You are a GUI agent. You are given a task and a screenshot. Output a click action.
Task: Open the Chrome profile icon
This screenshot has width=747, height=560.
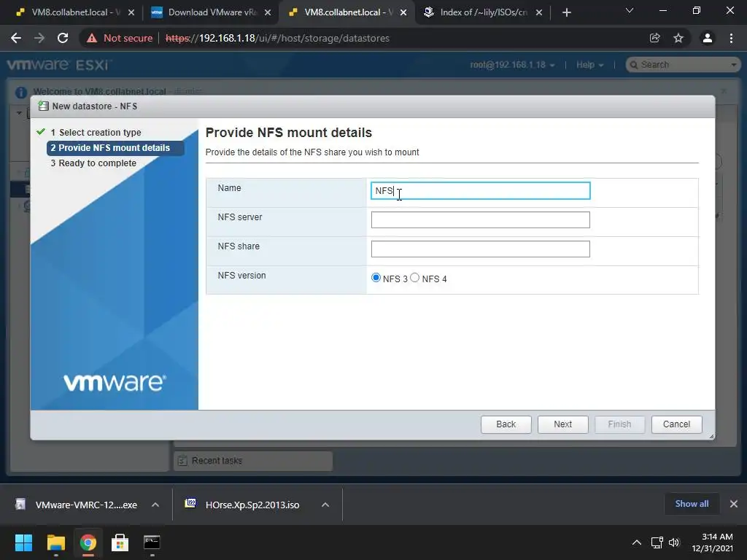[708, 38]
